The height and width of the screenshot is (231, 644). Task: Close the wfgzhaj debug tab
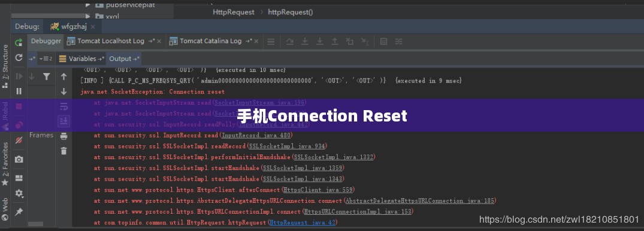(93, 27)
